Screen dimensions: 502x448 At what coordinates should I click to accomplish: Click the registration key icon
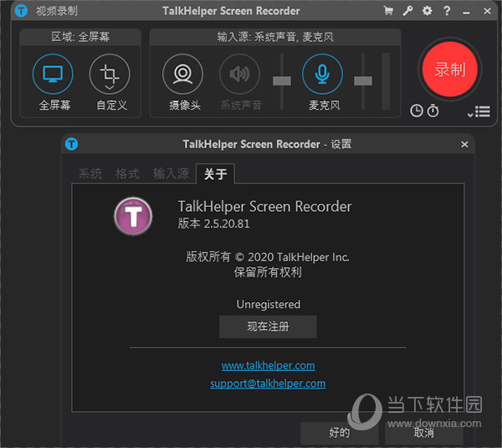point(407,11)
